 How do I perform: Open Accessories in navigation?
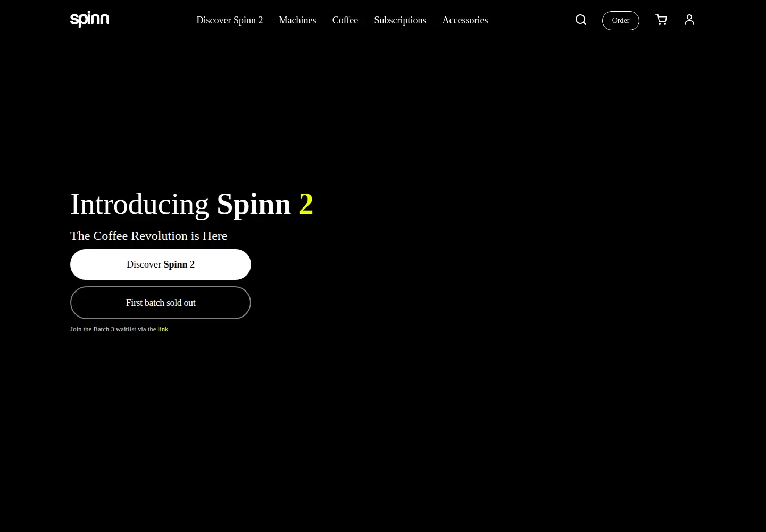pyautogui.click(x=465, y=20)
